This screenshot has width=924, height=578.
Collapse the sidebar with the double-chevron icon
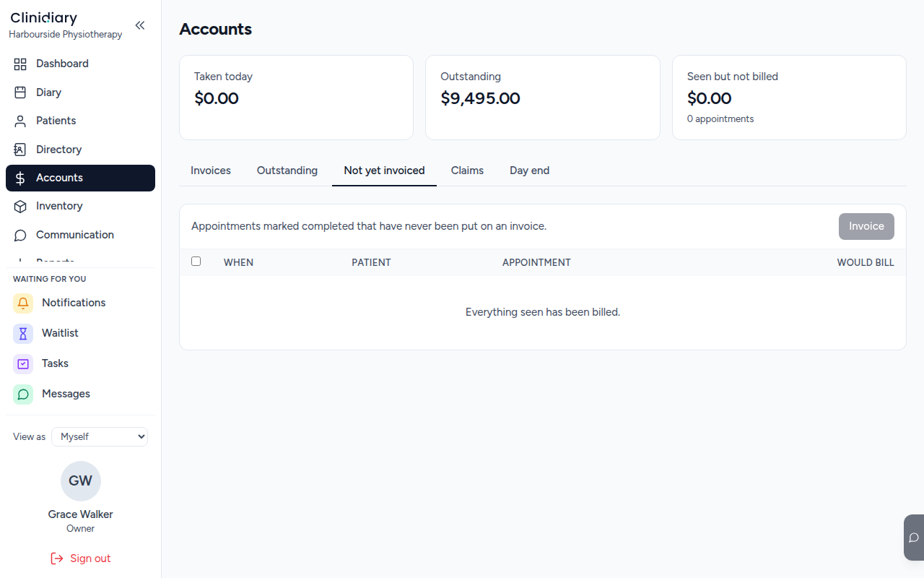point(140,25)
